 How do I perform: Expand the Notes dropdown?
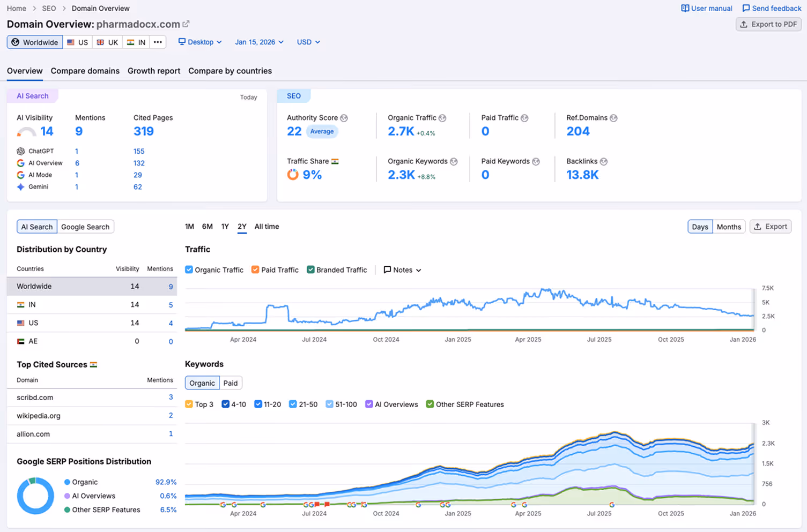point(402,270)
